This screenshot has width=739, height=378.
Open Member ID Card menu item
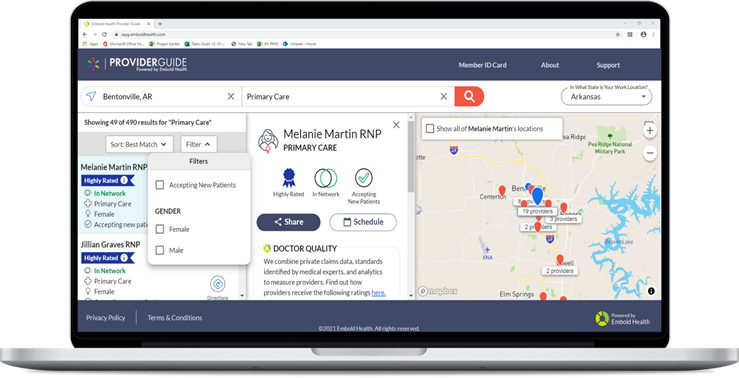483,65
